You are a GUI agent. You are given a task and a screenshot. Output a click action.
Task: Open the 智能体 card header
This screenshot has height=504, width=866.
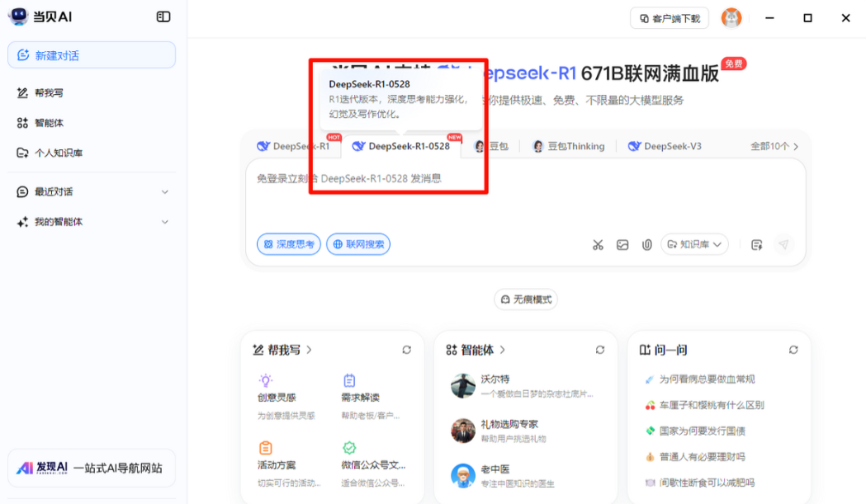coord(476,350)
